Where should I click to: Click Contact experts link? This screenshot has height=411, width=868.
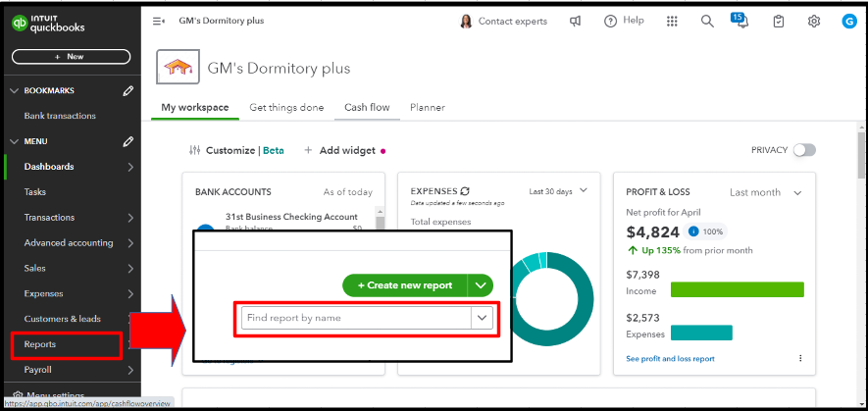point(513,21)
